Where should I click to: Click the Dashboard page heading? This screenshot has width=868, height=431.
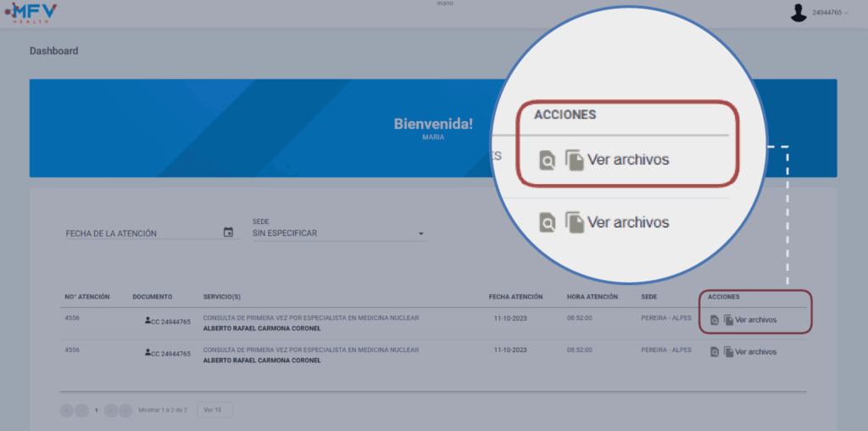point(53,51)
